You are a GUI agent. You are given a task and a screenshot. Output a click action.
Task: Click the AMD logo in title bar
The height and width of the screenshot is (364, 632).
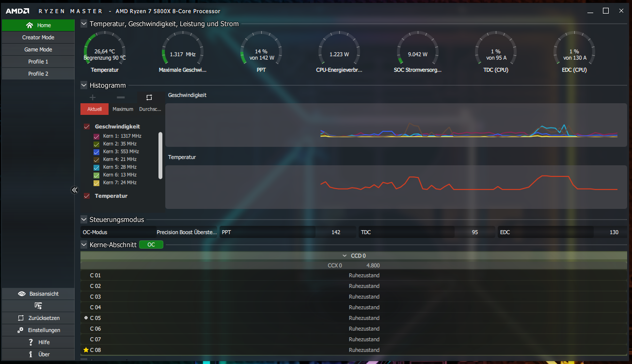(x=17, y=11)
